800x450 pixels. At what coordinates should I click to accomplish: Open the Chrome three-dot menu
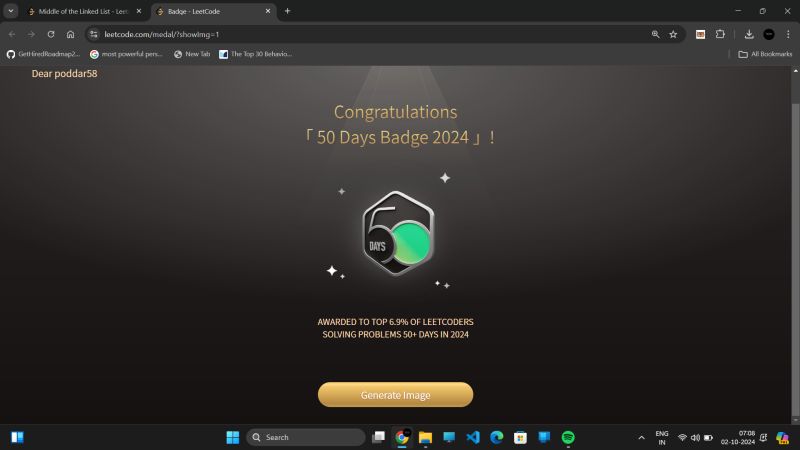click(788, 34)
